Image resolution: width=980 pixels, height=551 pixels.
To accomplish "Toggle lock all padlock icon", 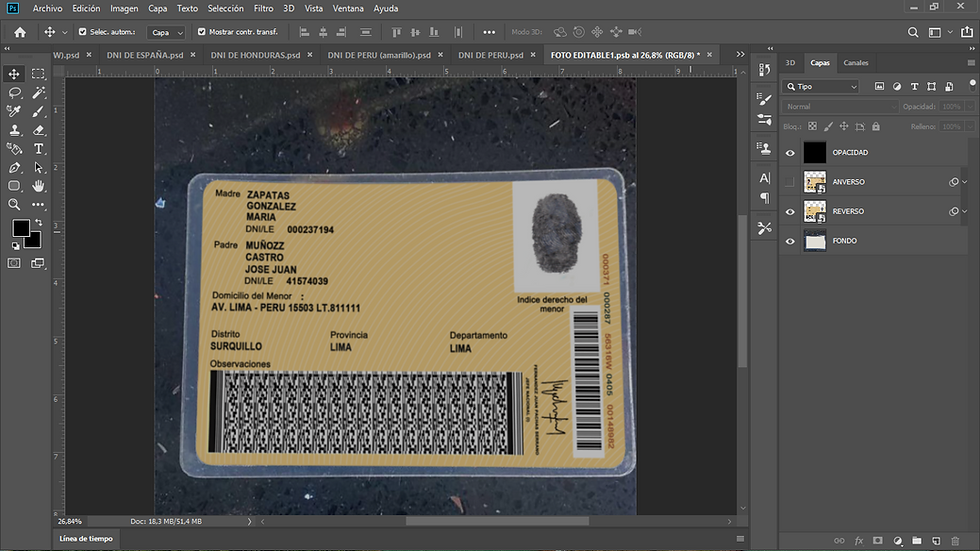I will (876, 126).
